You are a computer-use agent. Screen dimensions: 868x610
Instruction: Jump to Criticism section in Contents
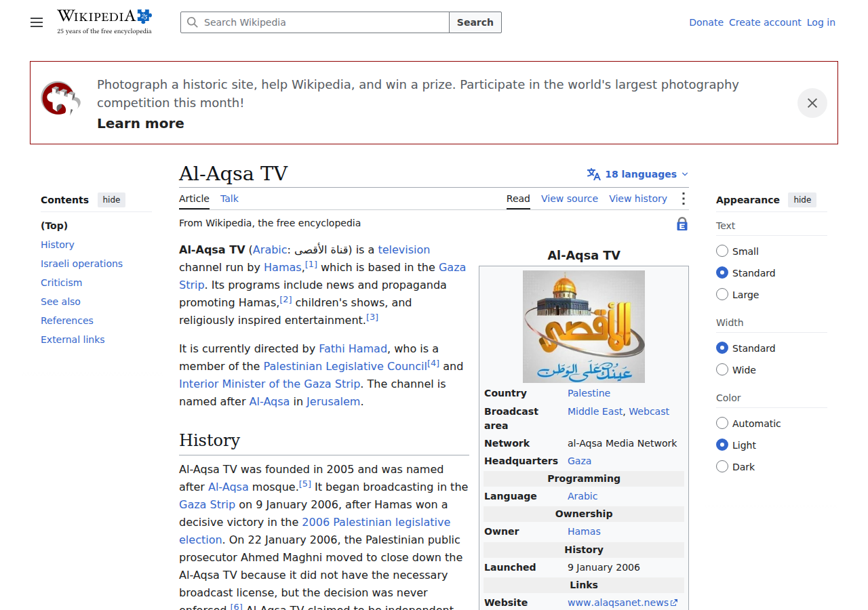pos(61,283)
